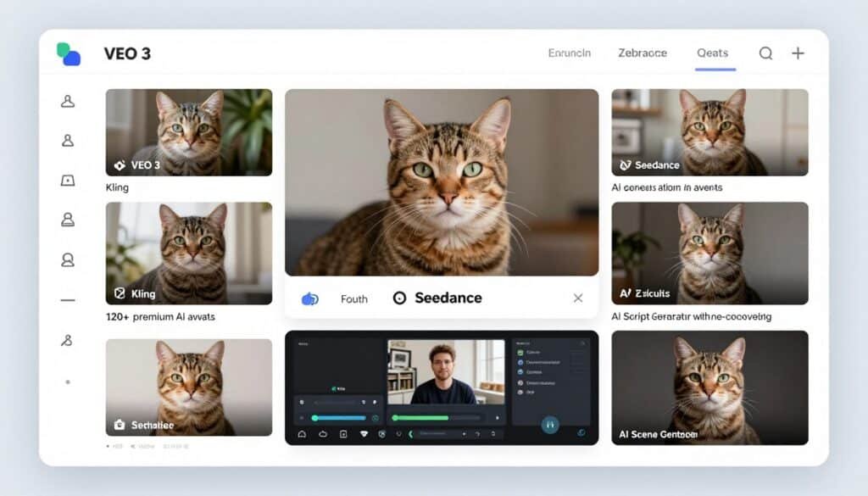Click the 'AI ceneeis atiom in avents' caption

[x=666, y=187]
